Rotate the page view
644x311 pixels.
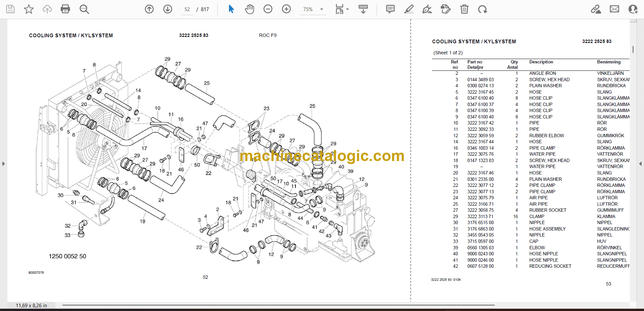(483, 9)
